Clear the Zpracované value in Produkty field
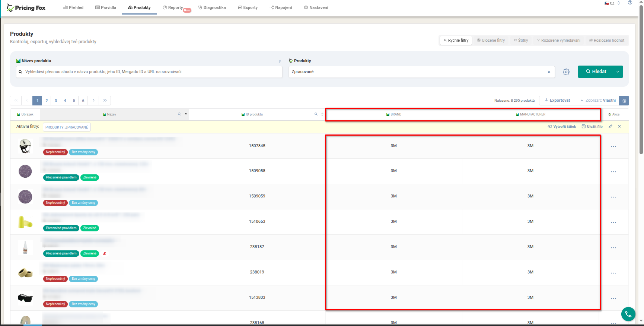The image size is (644, 326). (549, 72)
